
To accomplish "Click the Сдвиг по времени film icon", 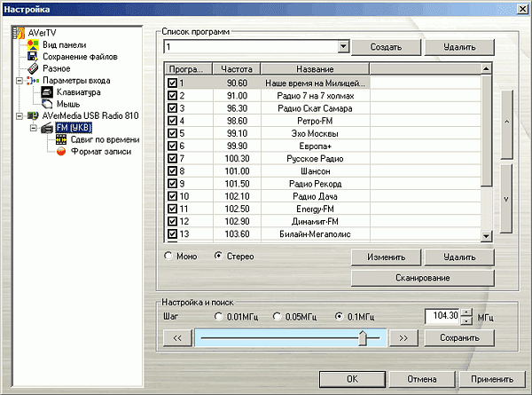I will point(61,139).
